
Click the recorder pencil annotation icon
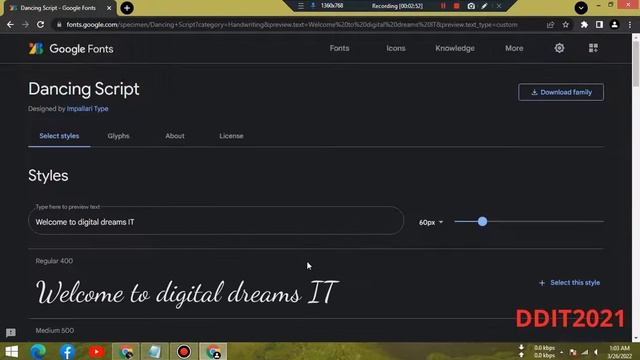(484, 6)
